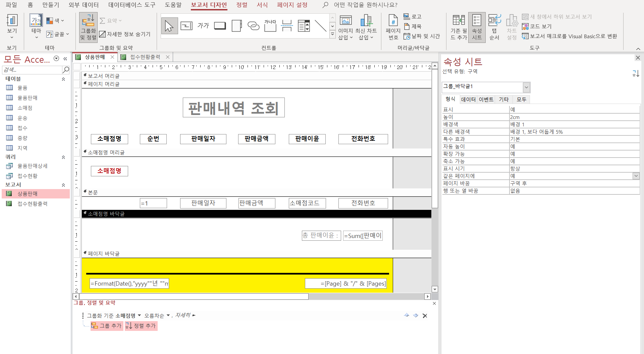Toggle the Property Sheet button

pyautogui.click(x=477, y=27)
